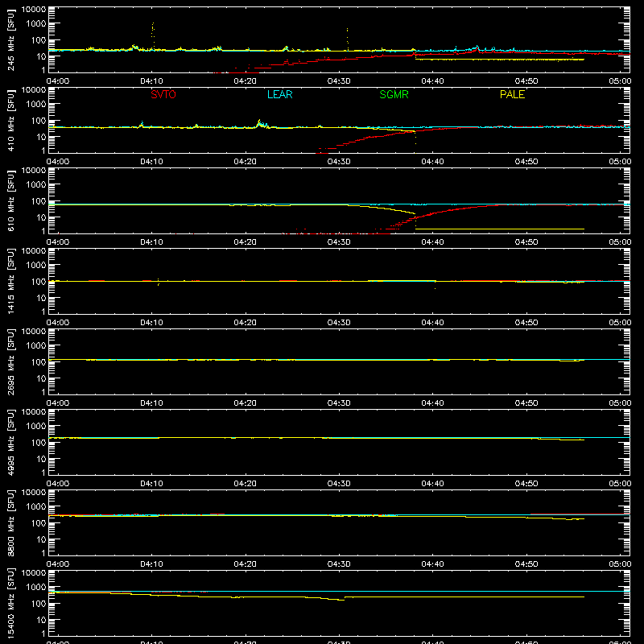Click 04:00 label under 610 MHz panel

[x=58, y=242]
